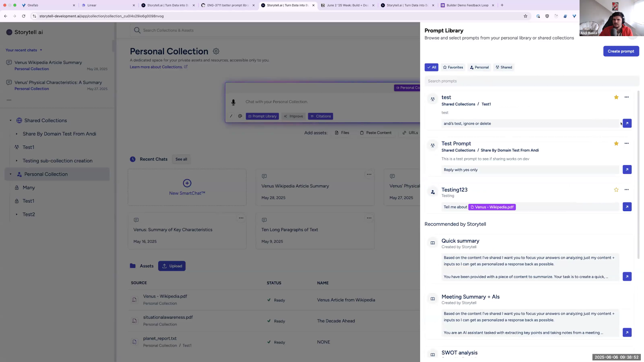The height and width of the screenshot is (362, 644).
Task: Click situationalawareness.pdf file icon
Action: click(x=134, y=321)
